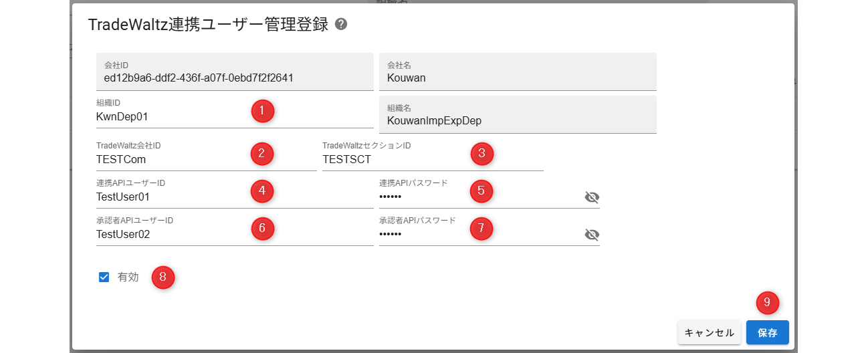Click the 保存 button
This screenshot has width=868, height=353.
click(767, 332)
